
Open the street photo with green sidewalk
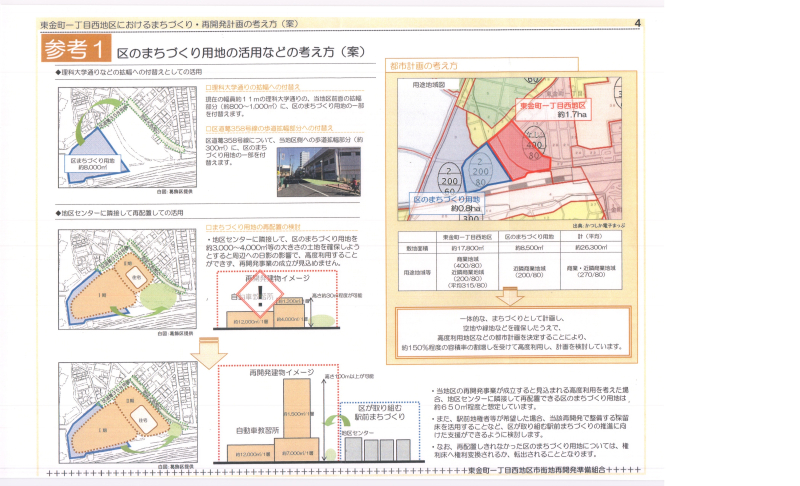[x=319, y=172]
